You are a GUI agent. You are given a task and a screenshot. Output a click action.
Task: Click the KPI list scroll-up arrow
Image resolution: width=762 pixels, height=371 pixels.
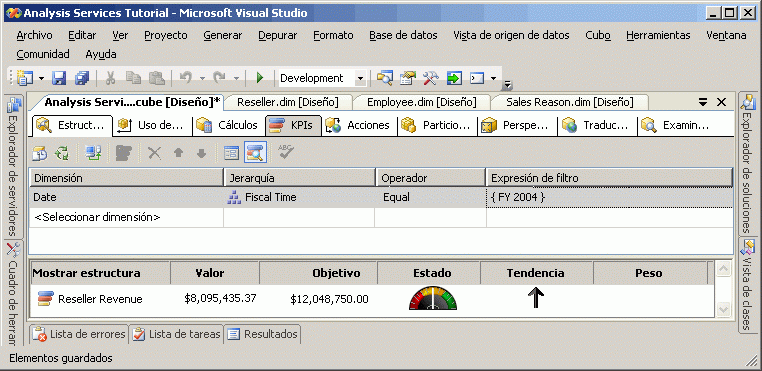pyautogui.click(x=723, y=269)
